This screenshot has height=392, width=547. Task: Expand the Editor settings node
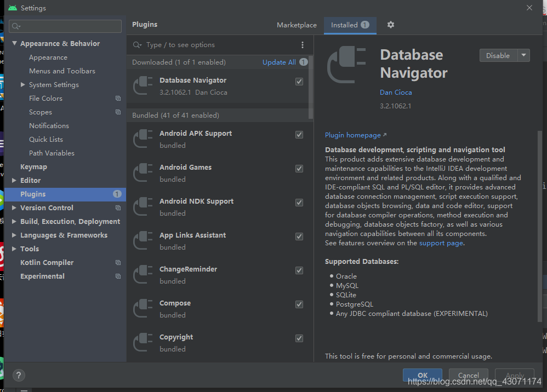14,180
